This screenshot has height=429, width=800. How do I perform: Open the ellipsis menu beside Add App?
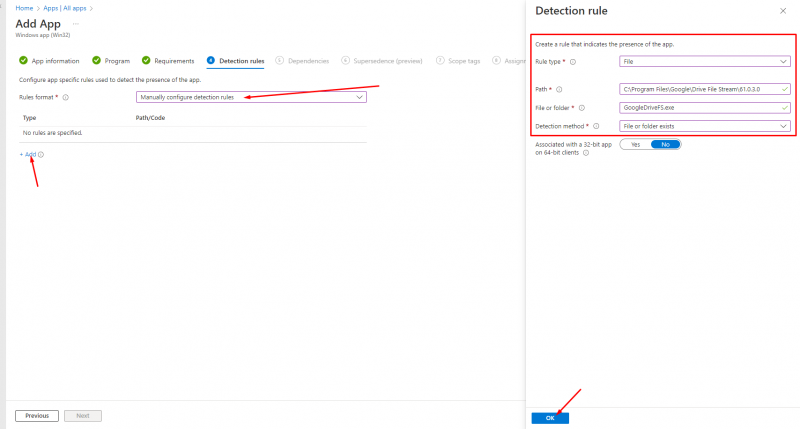(x=76, y=24)
